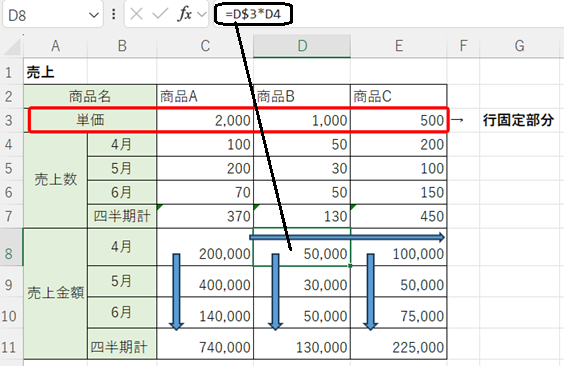Select column D header
Screen dimensions: 564x367
302,46
